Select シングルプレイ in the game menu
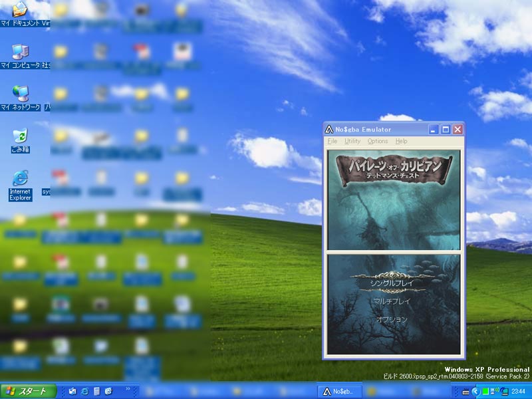Viewport: 532px width, 399px height. point(392,283)
